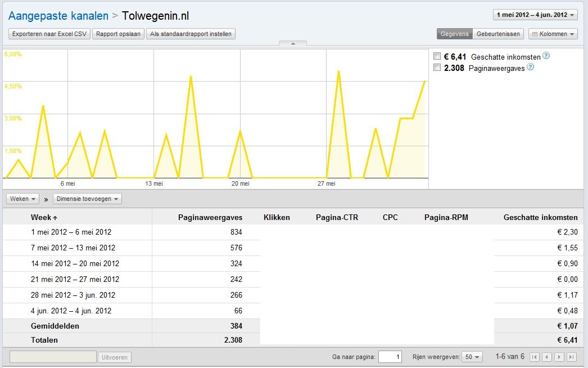Click Exporteren naar Excel CSV button
The width and height of the screenshot is (588, 368).
(49, 34)
